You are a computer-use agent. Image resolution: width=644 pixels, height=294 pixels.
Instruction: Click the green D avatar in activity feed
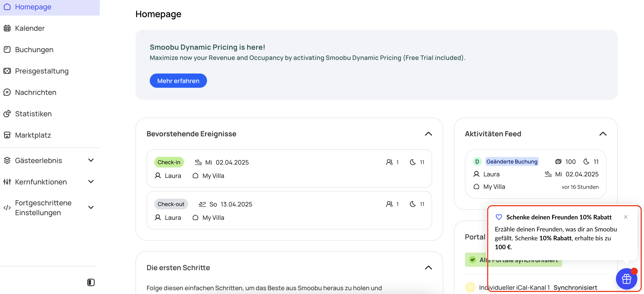pyautogui.click(x=477, y=162)
